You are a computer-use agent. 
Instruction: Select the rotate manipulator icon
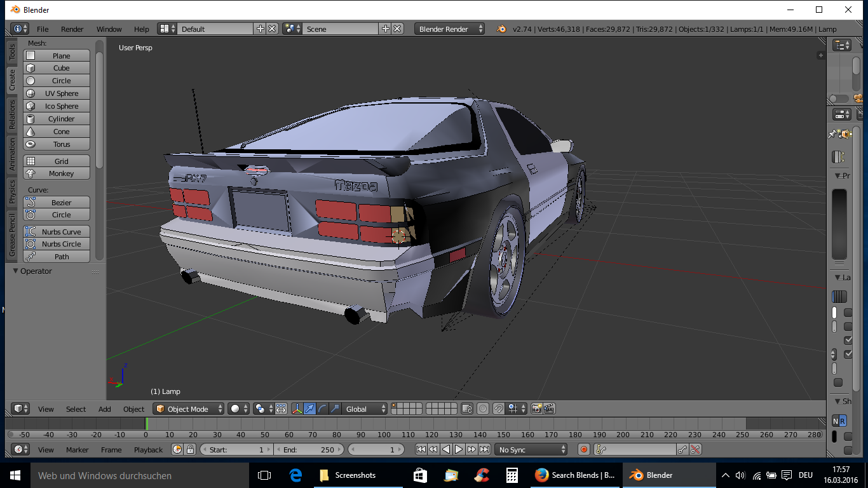pyautogui.click(x=322, y=409)
